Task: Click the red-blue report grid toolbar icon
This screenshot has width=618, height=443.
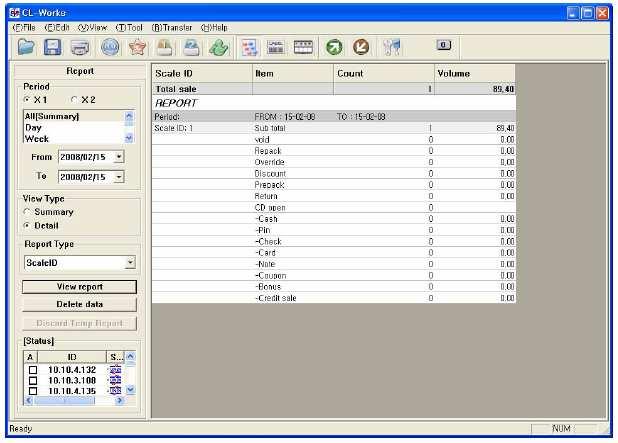Action: [249, 47]
